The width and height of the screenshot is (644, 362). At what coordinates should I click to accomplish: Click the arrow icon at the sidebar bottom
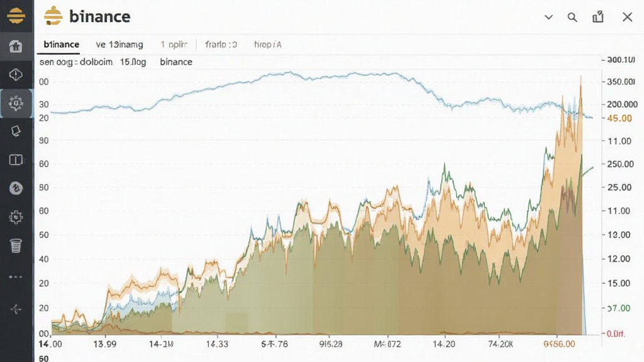coord(16,309)
